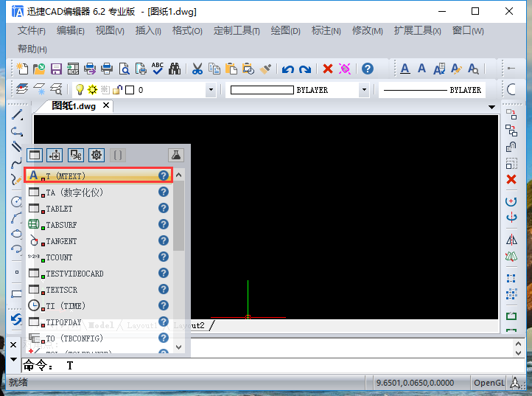Switch to the 图纸1.dwg tab
The image size is (532, 396).
[x=75, y=105]
